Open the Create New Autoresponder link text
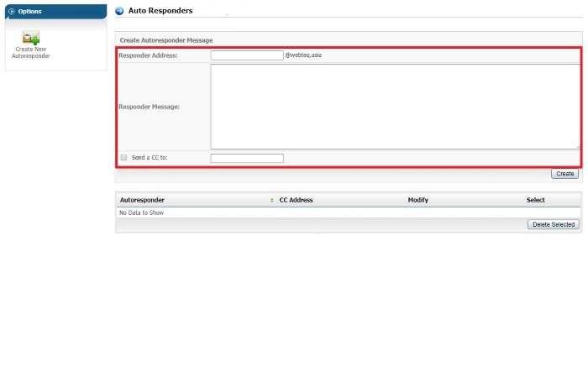The width and height of the screenshot is (588, 378). coord(31,52)
